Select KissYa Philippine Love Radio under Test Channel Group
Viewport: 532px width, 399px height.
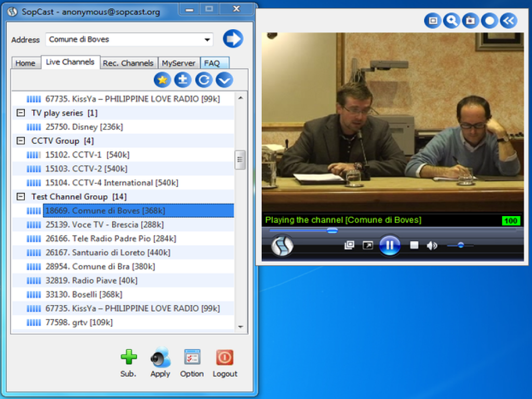[132, 309]
